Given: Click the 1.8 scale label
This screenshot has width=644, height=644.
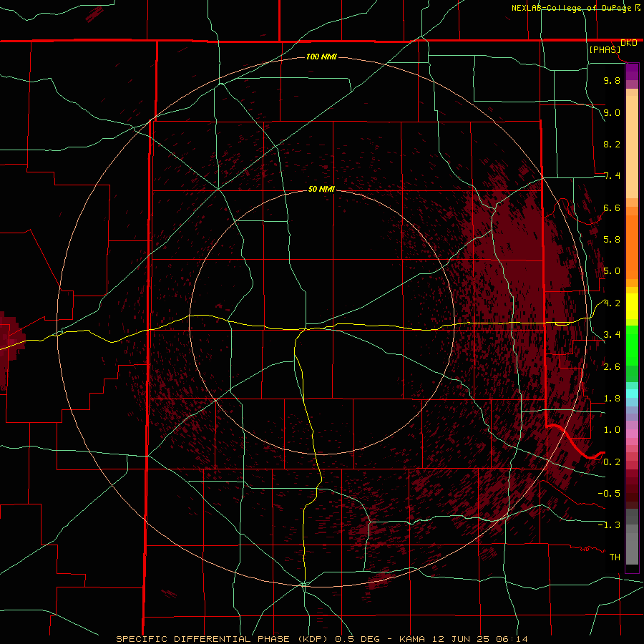Looking at the screenshot, I should pos(612,399).
